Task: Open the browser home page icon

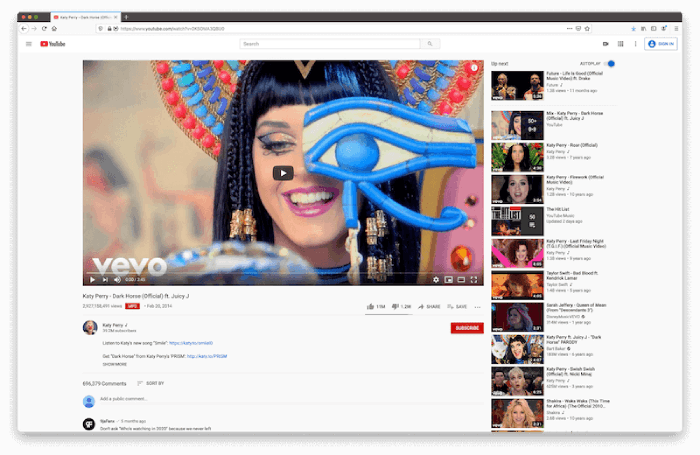Action: coord(54,29)
